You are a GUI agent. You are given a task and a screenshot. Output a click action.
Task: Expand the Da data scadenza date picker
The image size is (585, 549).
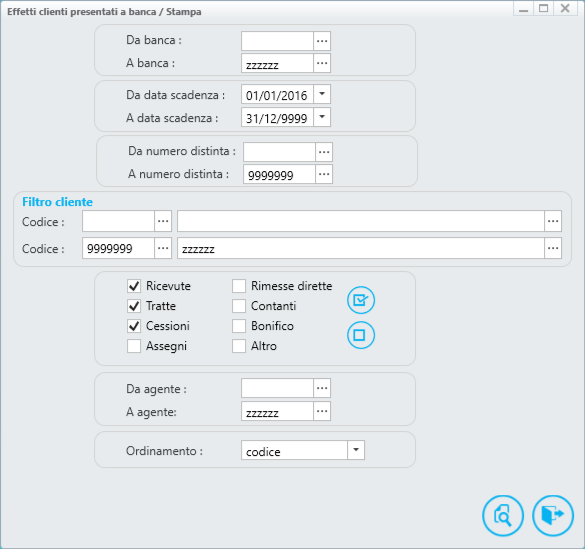point(322,94)
